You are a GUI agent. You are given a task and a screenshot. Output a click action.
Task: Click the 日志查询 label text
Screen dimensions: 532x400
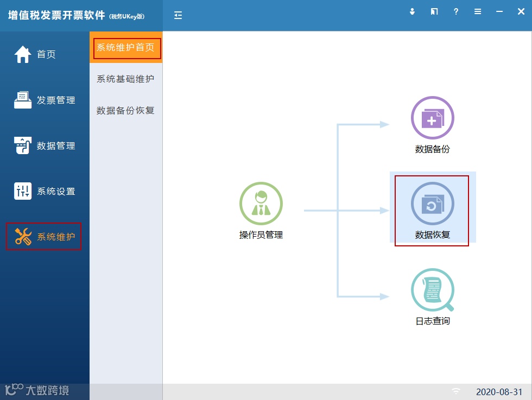click(433, 321)
